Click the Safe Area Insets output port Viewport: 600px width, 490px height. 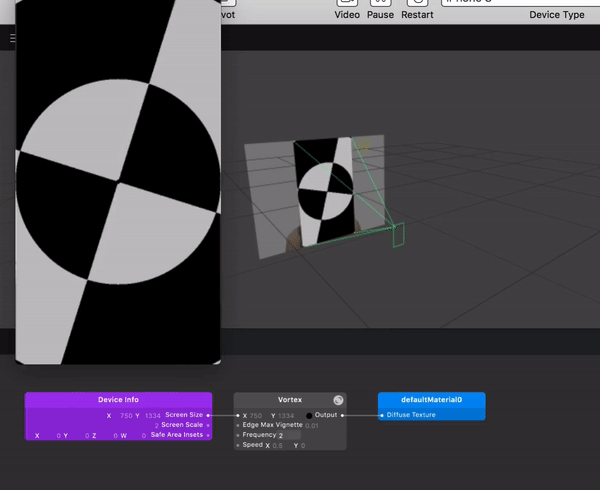click(x=208, y=435)
